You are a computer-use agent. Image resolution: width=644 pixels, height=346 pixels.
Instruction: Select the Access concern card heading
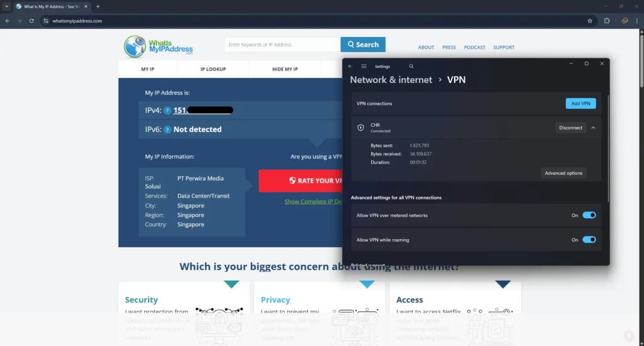click(409, 299)
